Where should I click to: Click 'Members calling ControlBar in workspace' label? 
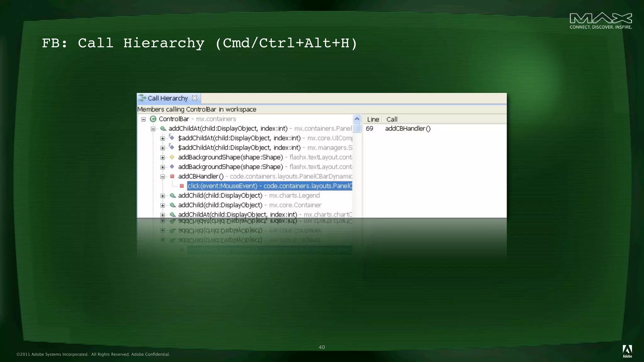(197, 109)
